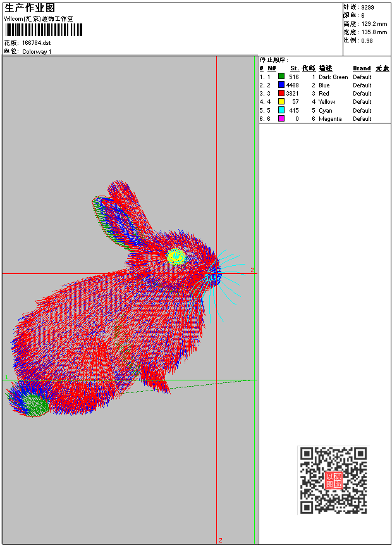Click the 'N#' column header

tap(271, 68)
